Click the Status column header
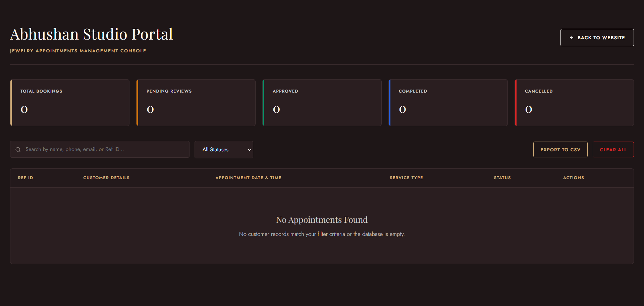 (502, 178)
